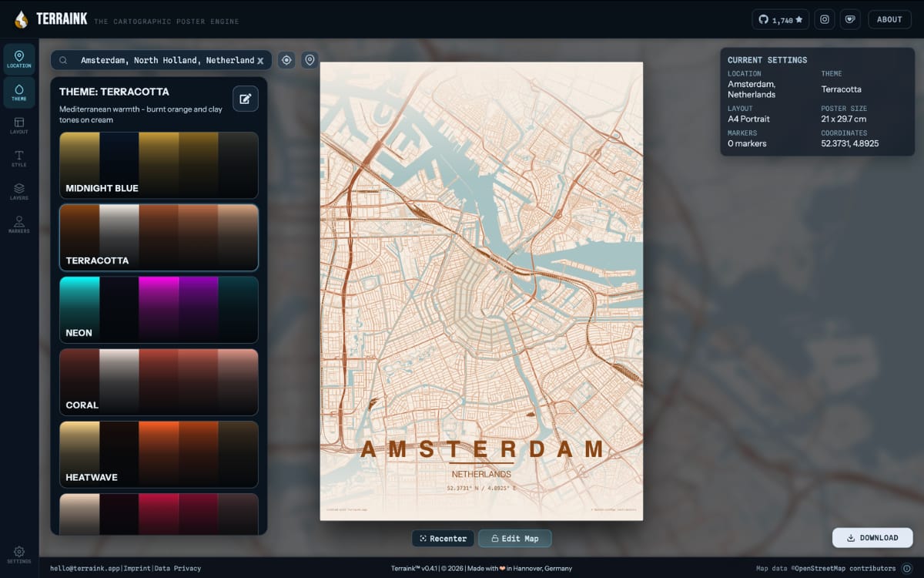Open the Instagram icon link
The image size is (924, 578).
825,19
